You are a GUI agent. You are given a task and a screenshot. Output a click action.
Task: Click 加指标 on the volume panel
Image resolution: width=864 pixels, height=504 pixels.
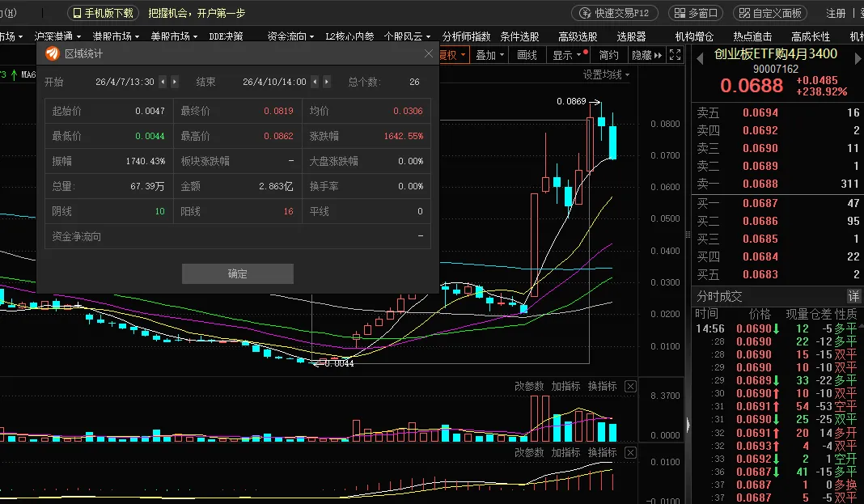(566, 386)
